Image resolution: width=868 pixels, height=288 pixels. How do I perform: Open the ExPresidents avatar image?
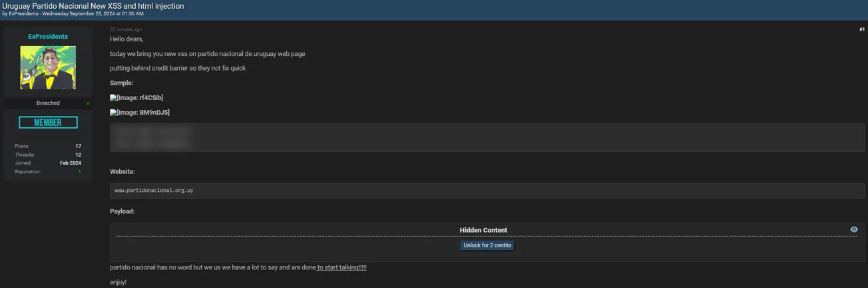(48, 67)
